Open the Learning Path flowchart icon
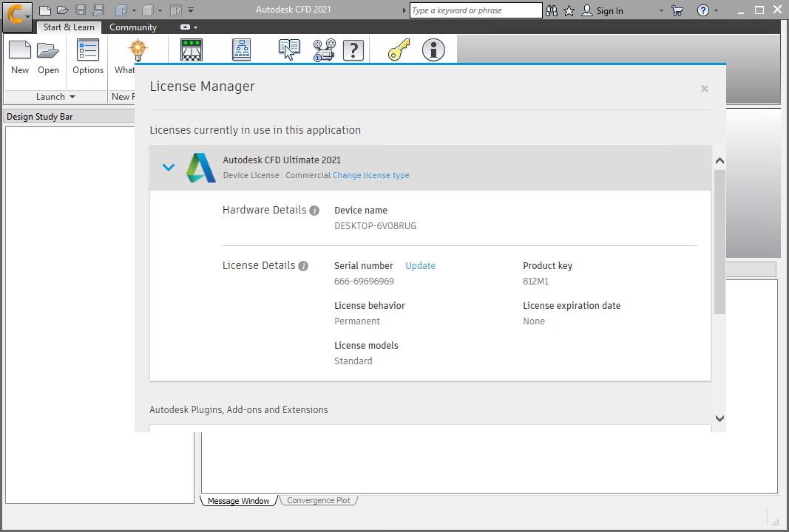 coord(241,49)
